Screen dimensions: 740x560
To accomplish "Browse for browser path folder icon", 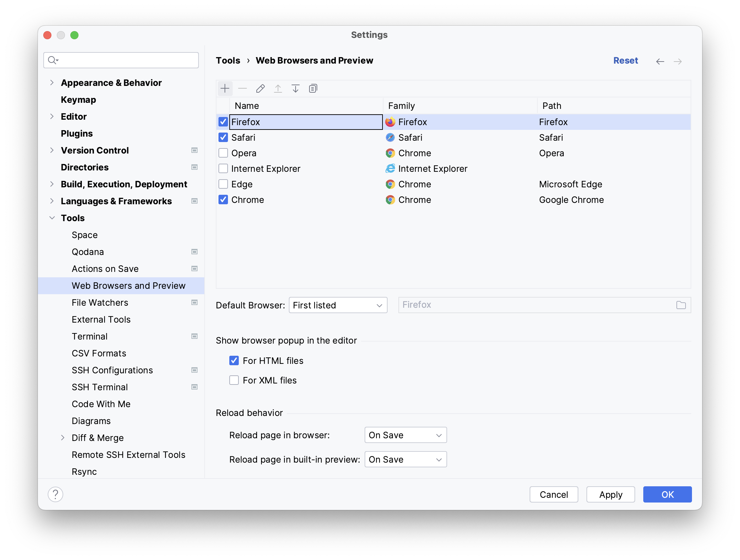I will [681, 305].
